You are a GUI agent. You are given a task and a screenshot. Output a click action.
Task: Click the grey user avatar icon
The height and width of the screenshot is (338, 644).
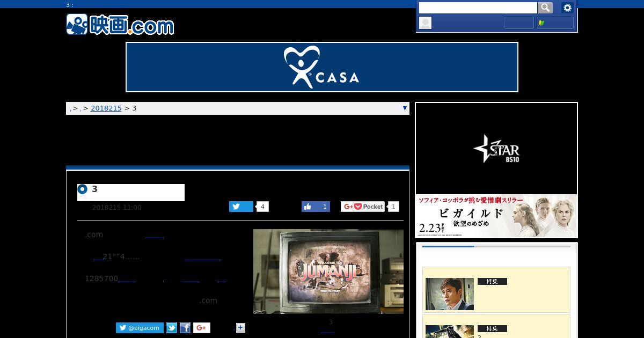(425, 23)
